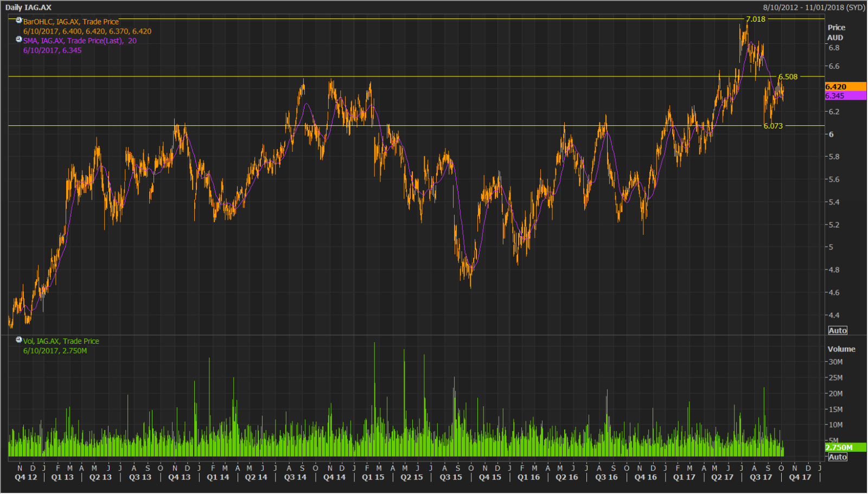This screenshot has width=868, height=494.
Task: Select 'Vol, IAG.AX, Trade Price' legend label
Action: (x=61, y=341)
